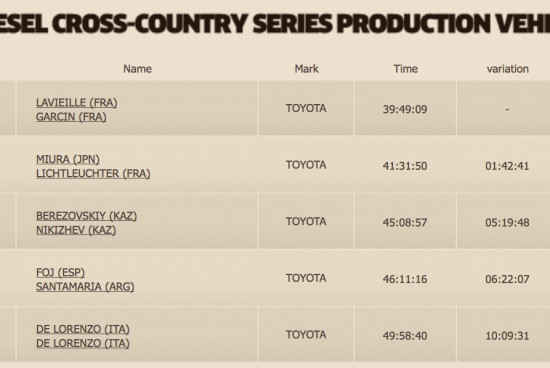Open the NIKIZHEV (KAZ) link
This screenshot has width=550, height=368.
click(x=76, y=230)
